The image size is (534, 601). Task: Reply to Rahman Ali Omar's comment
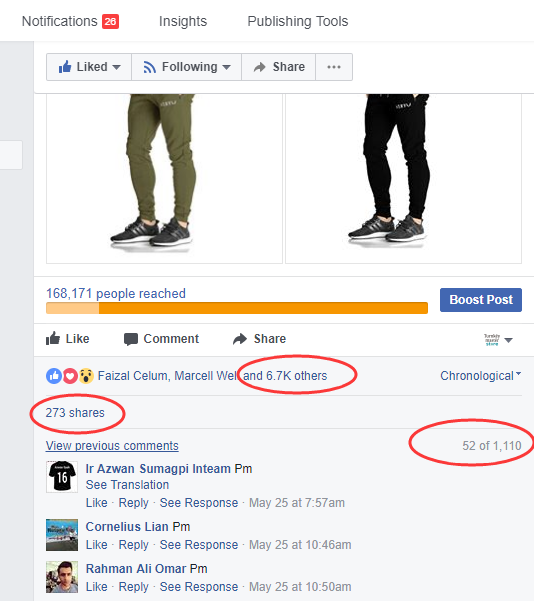click(x=133, y=587)
